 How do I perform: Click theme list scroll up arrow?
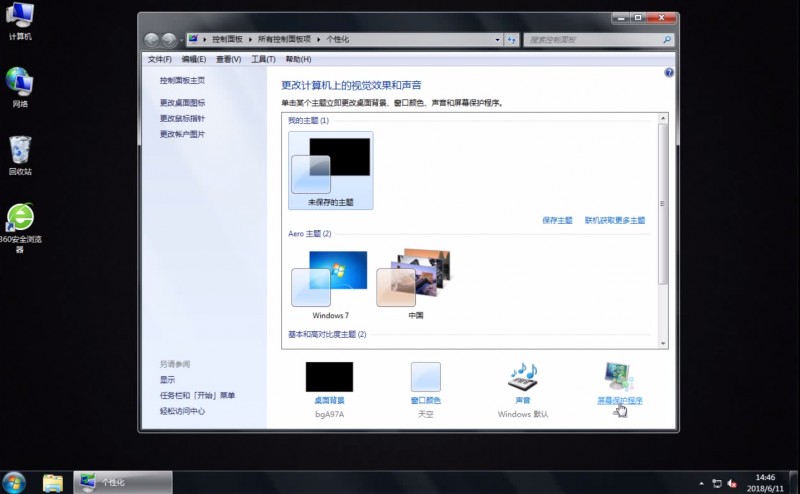pos(663,118)
